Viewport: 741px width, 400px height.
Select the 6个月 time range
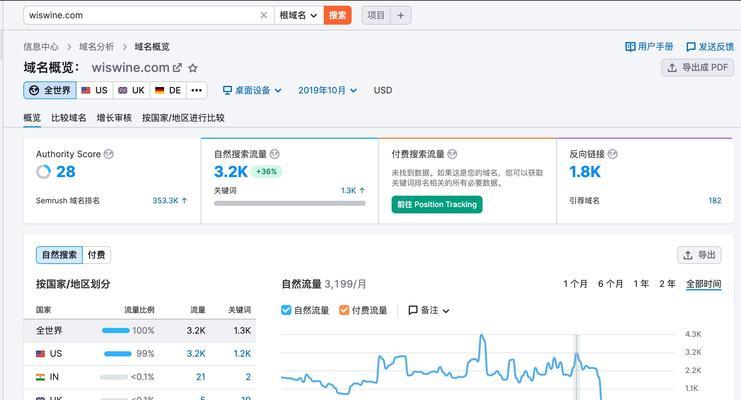click(x=610, y=284)
